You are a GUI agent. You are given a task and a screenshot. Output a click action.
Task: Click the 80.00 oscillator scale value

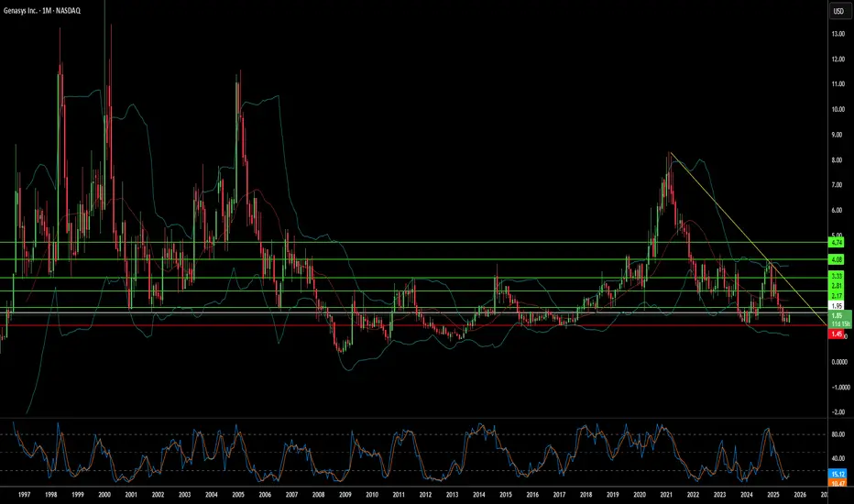tap(838, 434)
